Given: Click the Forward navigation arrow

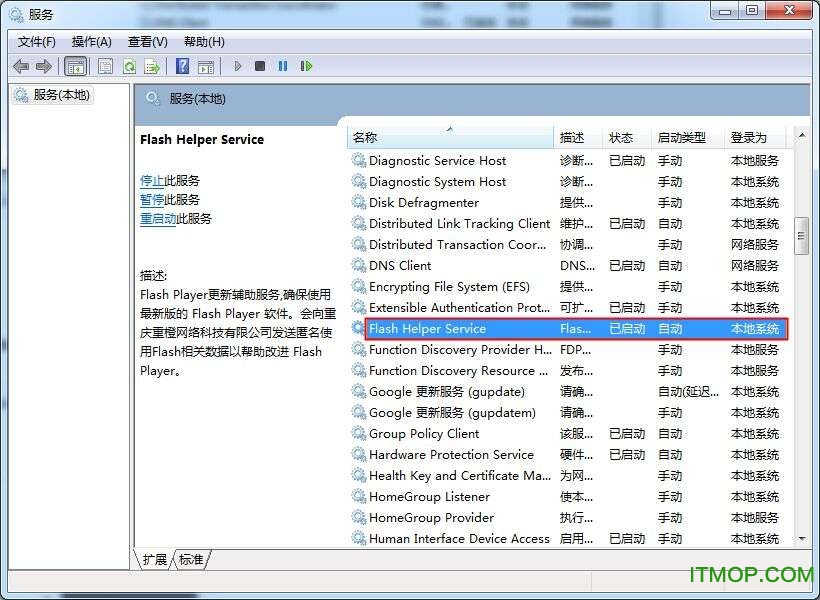Looking at the screenshot, I should (x=43, y=65).
